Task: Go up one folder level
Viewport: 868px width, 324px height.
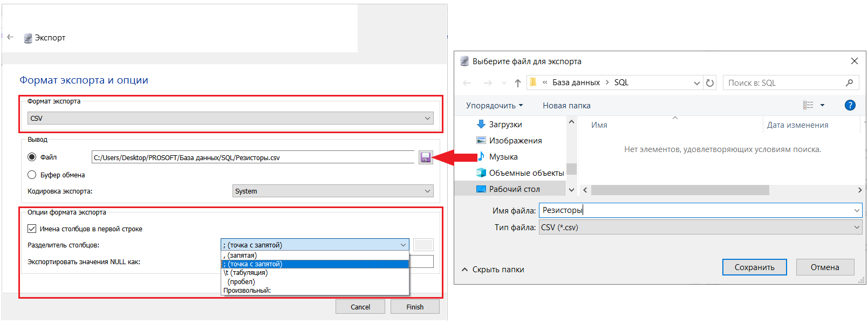Action: pyautogui.click(x=518, y=82)
